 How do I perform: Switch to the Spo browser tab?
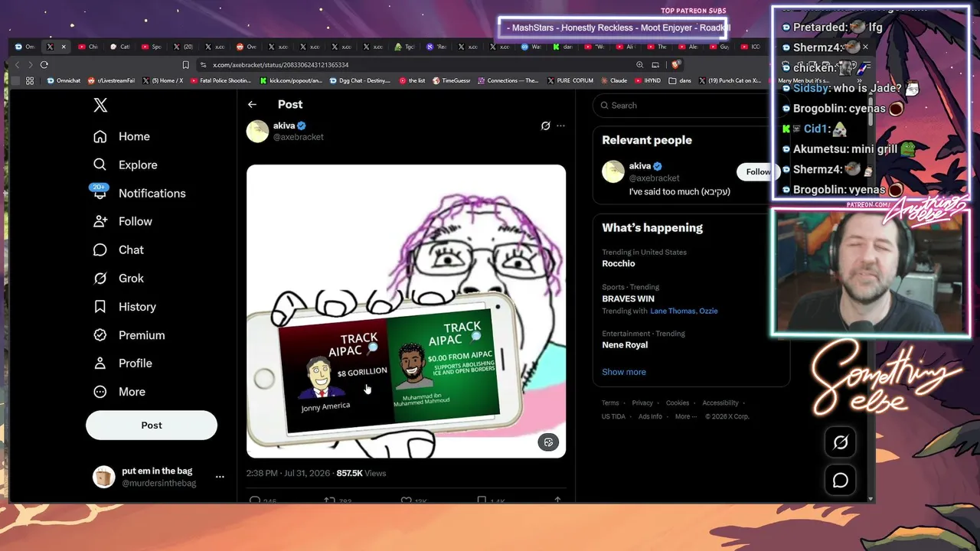click(x=151, y=47)
